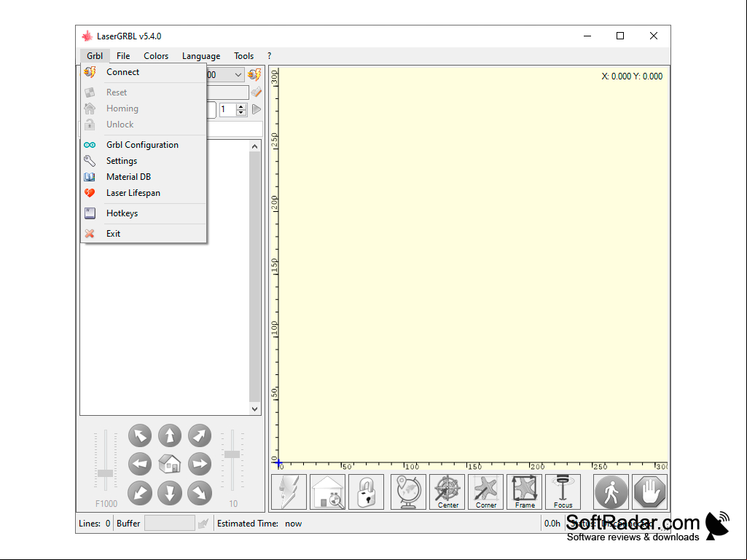The width and height of the screenshot is (747, 560).
Task: Click the walking man resume button
Action: point(611,492)
